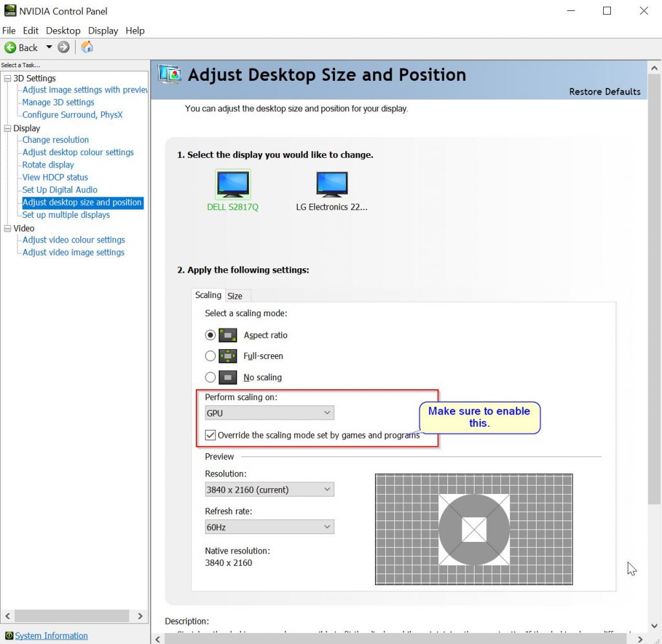Open View HDCP status
The image size is (662, 644).
click(x=56, y=177)
